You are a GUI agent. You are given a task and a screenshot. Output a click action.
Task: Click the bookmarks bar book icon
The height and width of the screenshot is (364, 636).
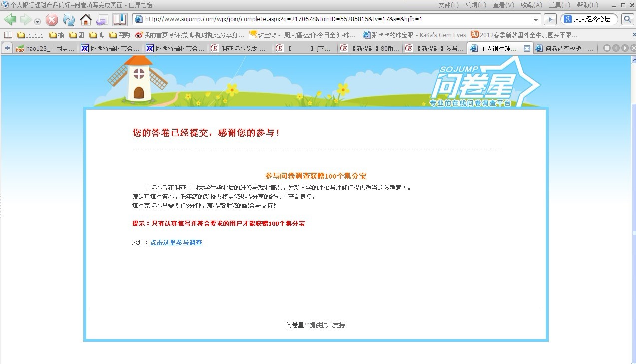(x=8, y=35)
